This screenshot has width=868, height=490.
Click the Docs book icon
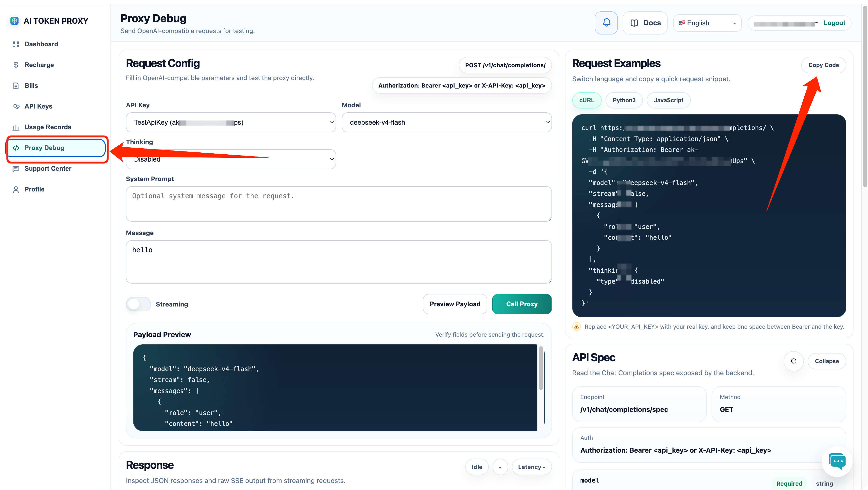click(634, 23)
